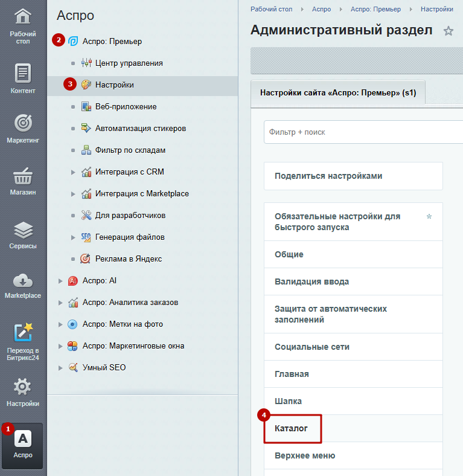Screen dimensions: 463x476
Task: Click Интеграция с CRM chart icon
Action: 86,172
